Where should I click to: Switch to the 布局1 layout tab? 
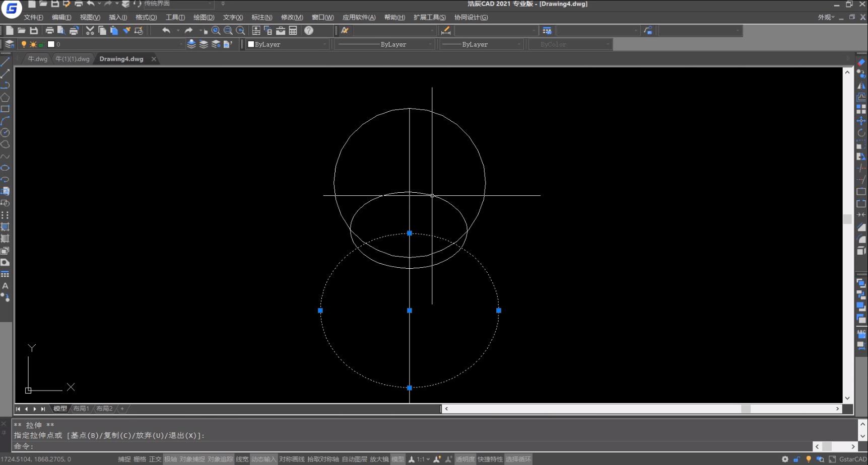(81, 409)
